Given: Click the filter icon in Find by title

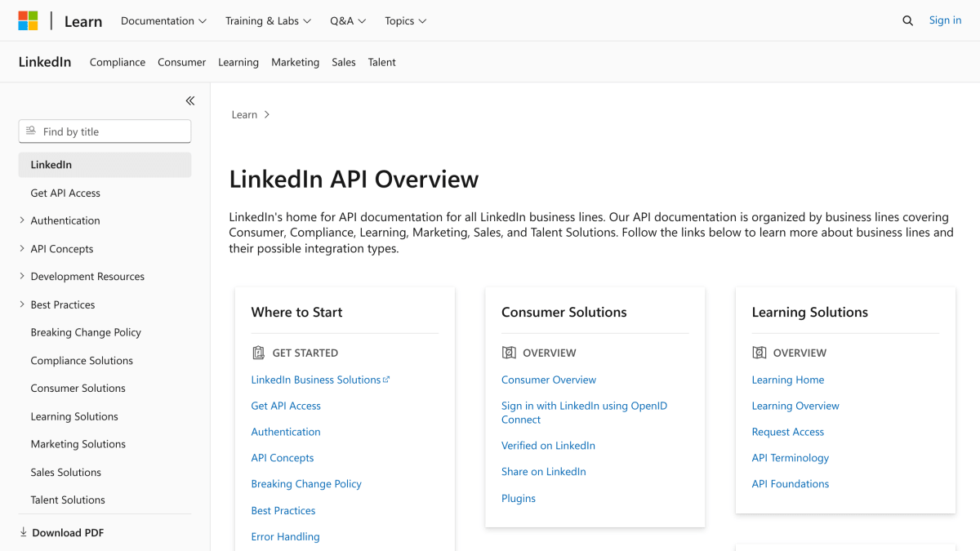Looking at the screenshot, I should [31, 131].
